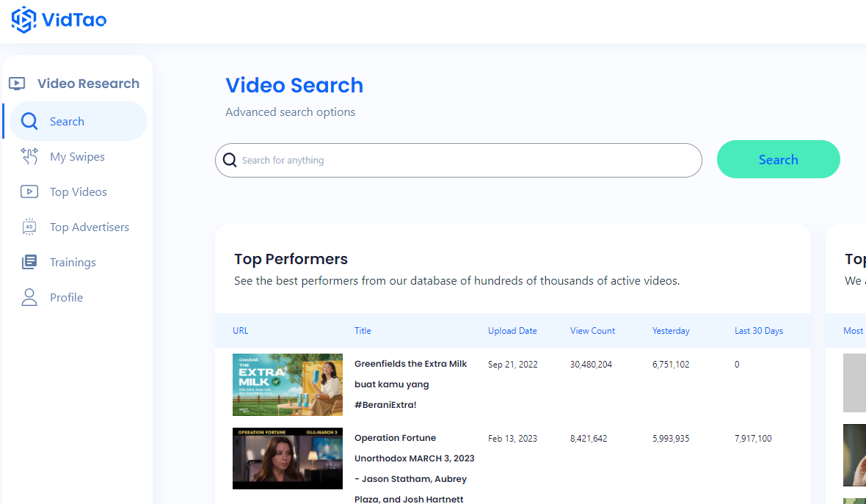Click the Profile person icon
Viewport: 866px width, 504px height.
pyautogui.click(x=29, y=298)
